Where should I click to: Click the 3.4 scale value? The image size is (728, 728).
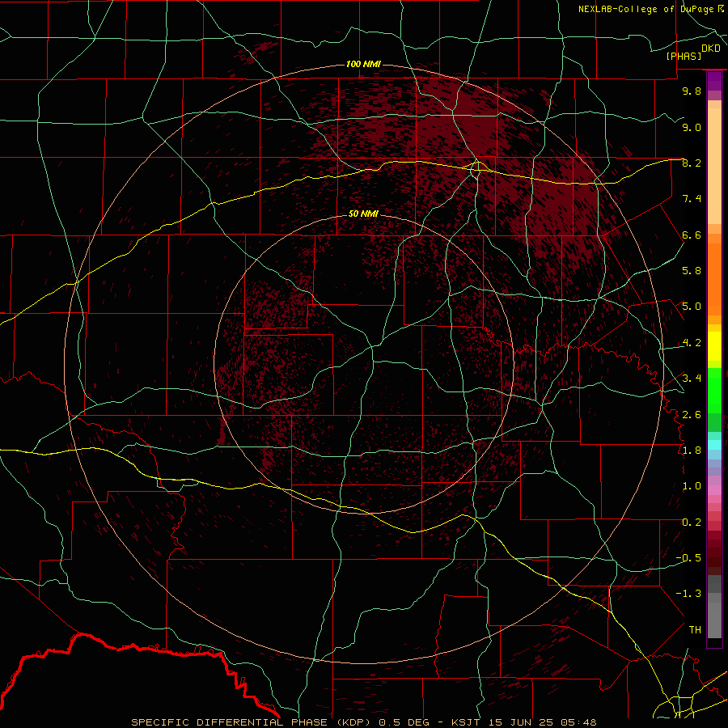(x=692, y=379)
